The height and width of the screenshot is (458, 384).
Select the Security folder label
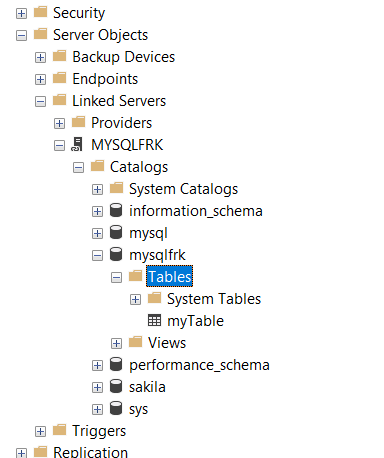(x=79, y=13)
